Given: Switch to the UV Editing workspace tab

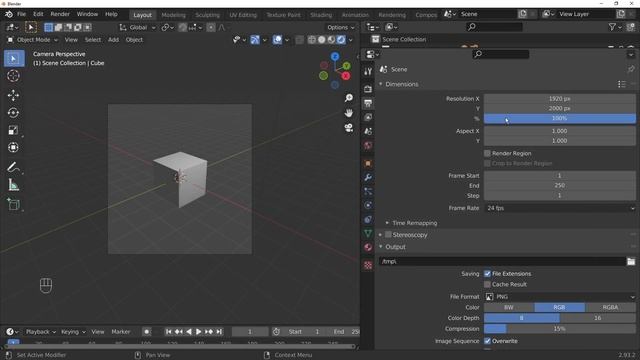Looking at the screenshot, I should [x=243, y=15].
